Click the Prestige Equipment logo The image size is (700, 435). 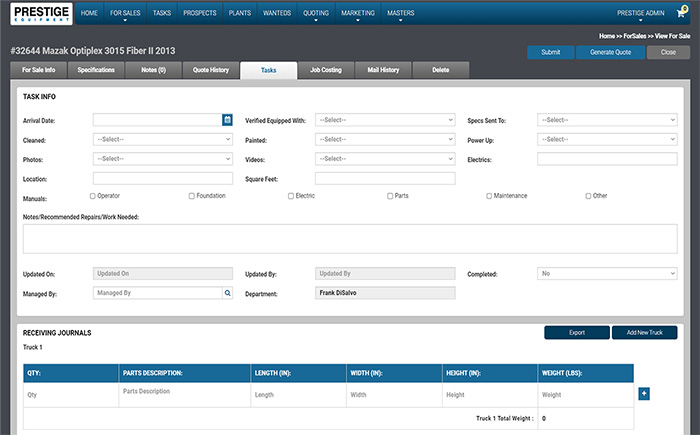(41, 13)
